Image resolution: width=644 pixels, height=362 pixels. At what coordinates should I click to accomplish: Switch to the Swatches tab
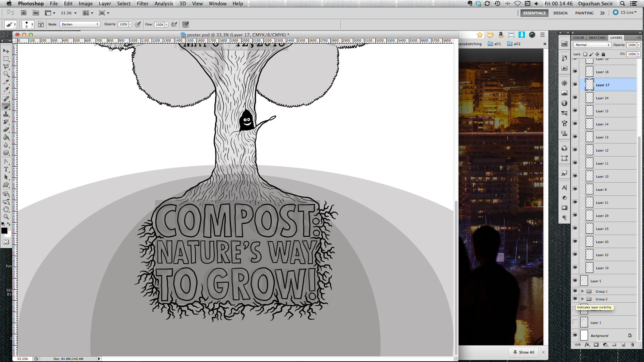(597, 38)
